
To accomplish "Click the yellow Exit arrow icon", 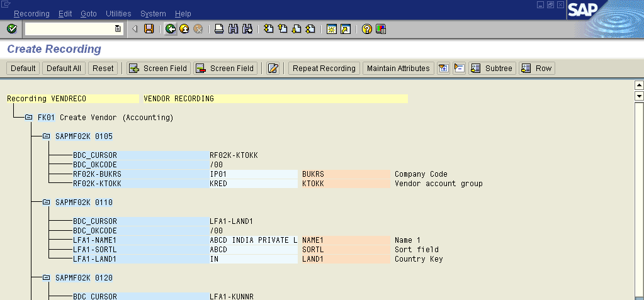I will tap(184, 29).
